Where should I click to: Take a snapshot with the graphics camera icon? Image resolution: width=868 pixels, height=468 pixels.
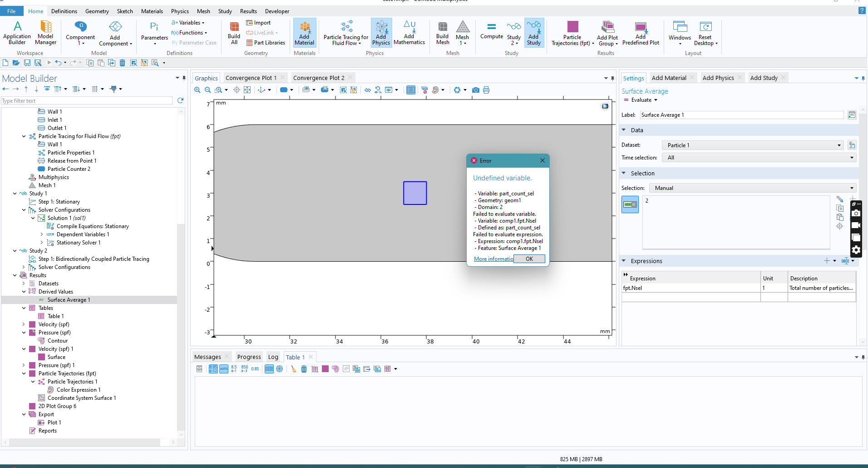pyautogui.click(x=475, y=90)
